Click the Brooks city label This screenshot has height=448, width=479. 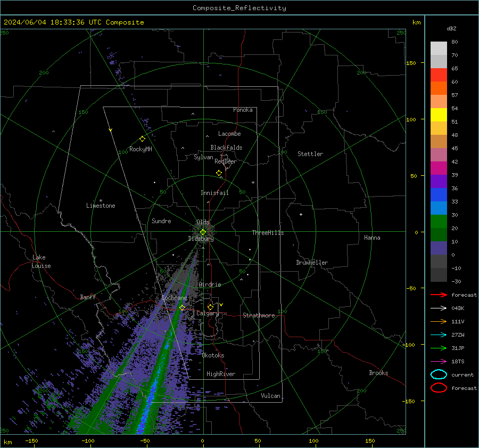click(378, 373)
